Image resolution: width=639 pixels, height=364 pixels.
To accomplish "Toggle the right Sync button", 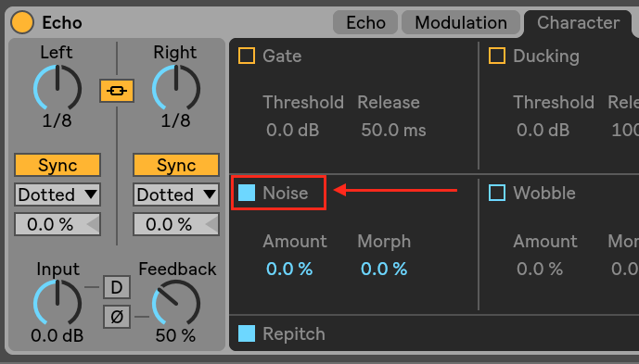I will pyautogui.click(x=176, y=165).
